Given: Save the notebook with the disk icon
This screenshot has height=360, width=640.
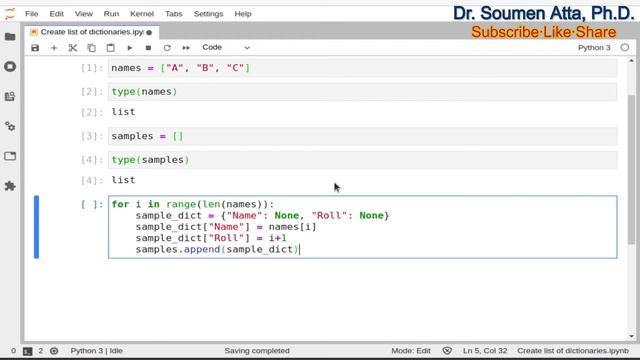Looking at the screenshot, I should tap(35, 48).
